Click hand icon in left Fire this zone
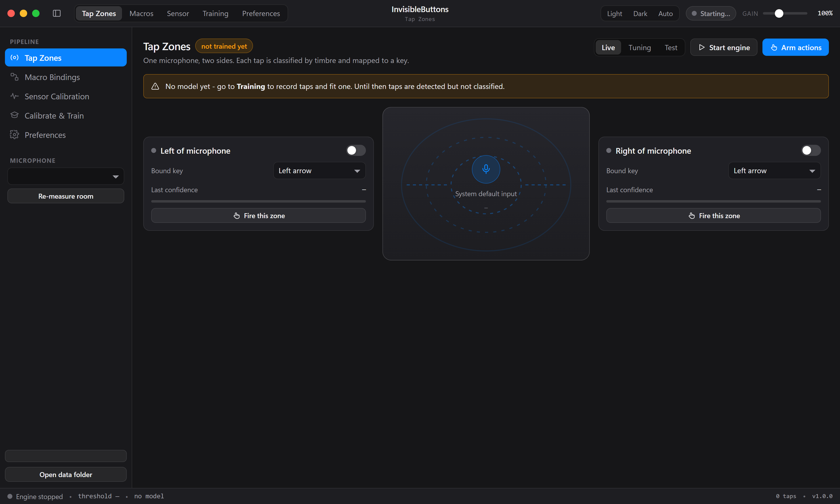Viewport: 840px width, 504px height. (x=237, y=216)
